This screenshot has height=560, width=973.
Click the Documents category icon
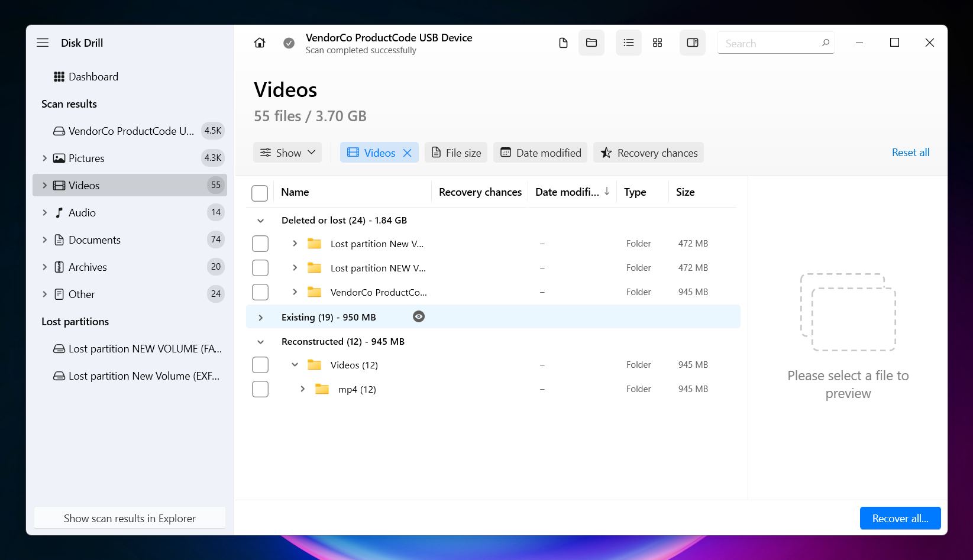59,239
